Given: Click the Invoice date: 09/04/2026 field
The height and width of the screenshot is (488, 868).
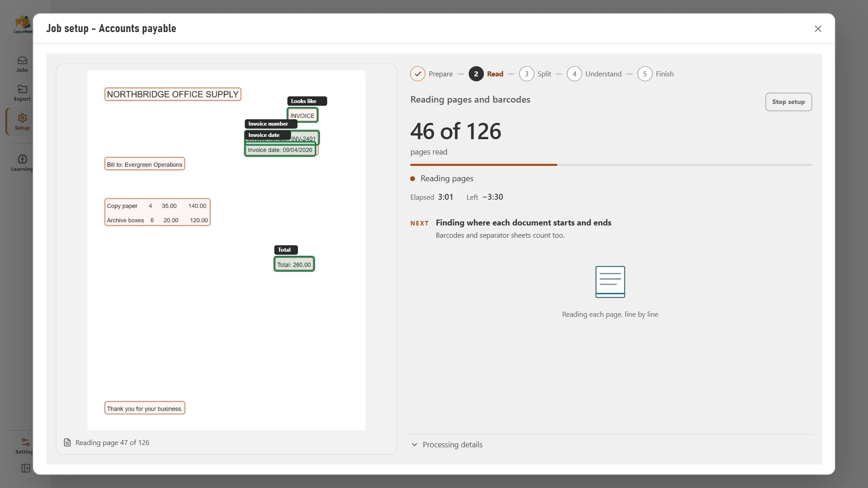Looking at the screenshot, I should [280, 150].
